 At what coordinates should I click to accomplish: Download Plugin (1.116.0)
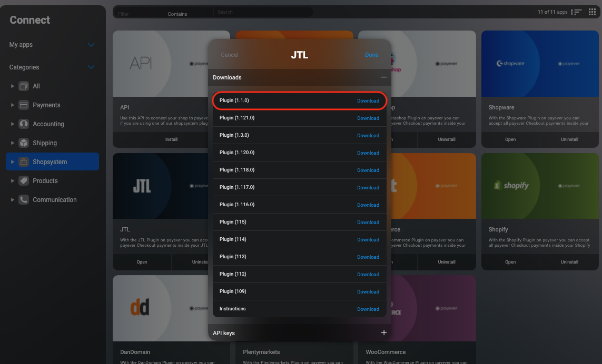point(368,205)
